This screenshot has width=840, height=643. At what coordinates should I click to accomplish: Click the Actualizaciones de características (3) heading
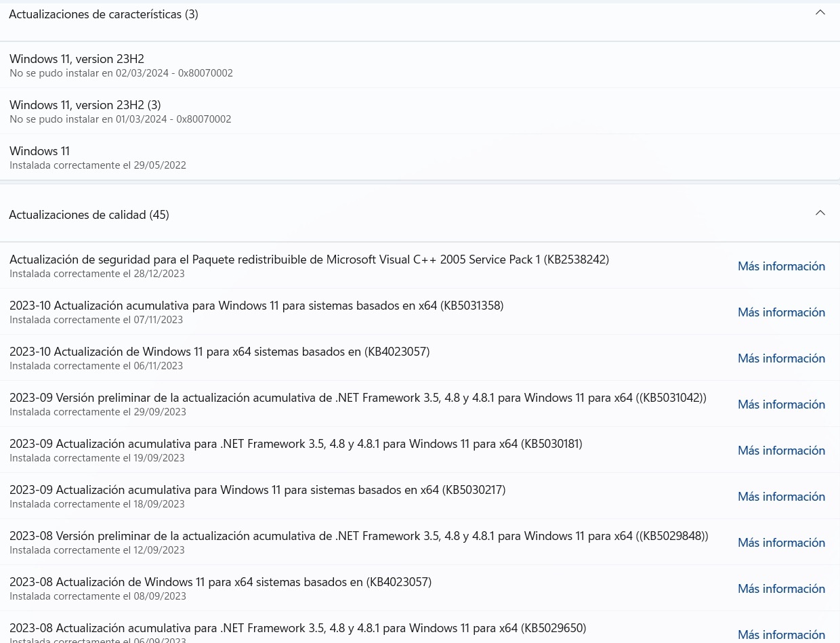tap(104, 14)
